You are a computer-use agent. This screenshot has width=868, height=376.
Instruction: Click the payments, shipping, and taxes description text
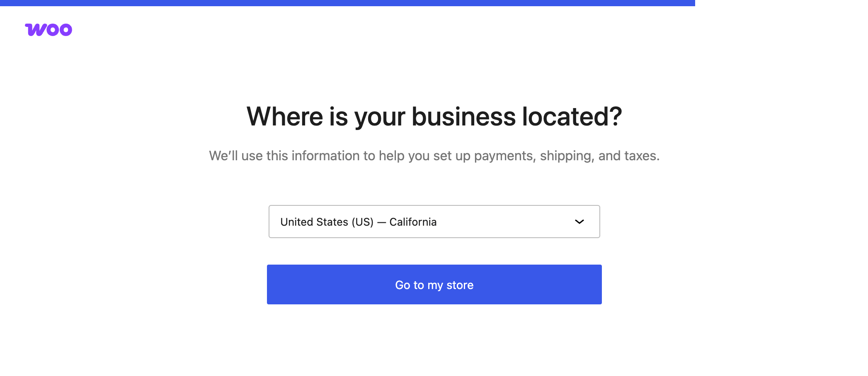(434, 156)
